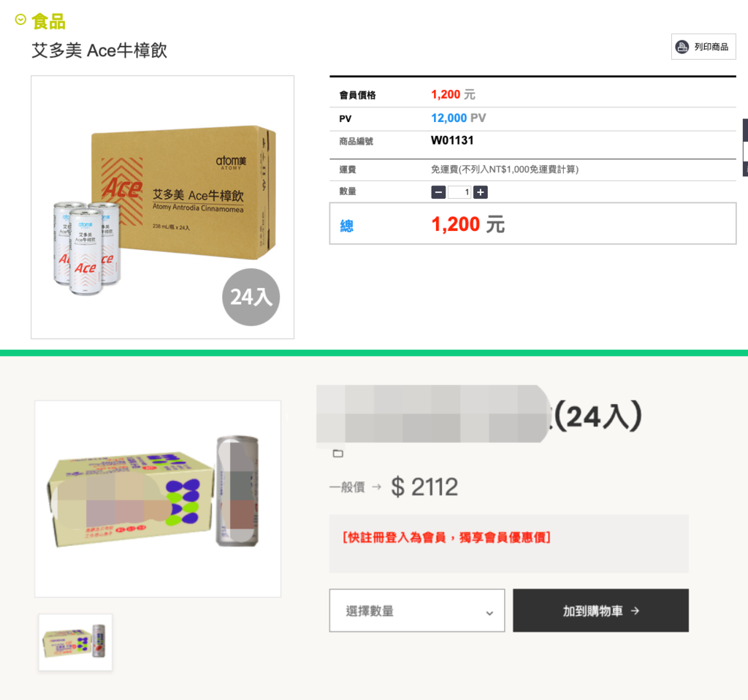Click the member registration promo link in red
This screenshot has height=700, width=748.
(446, 538)
